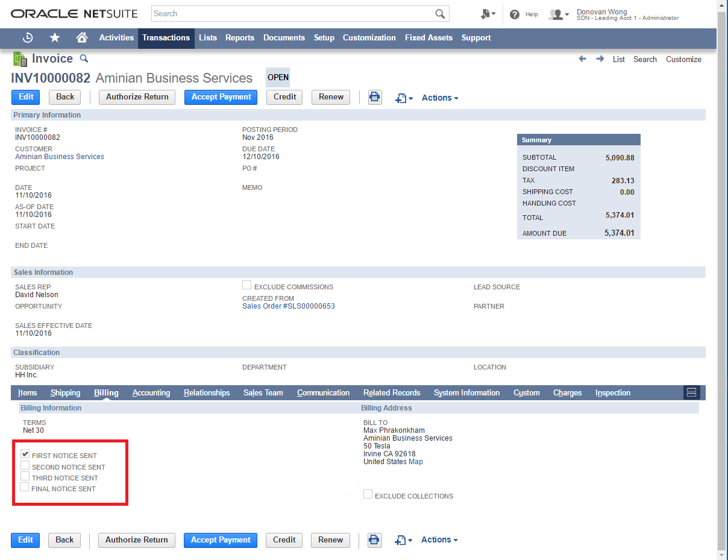Viewport: 728px width, 560px height.
Task: Click the search magnifier in global search
Action: (441, 14)
